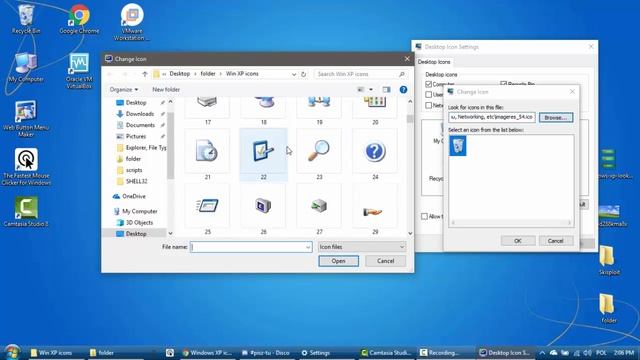Click the Up one level arrow
This screenshot has width=640, height=360.
pos(144,74)
